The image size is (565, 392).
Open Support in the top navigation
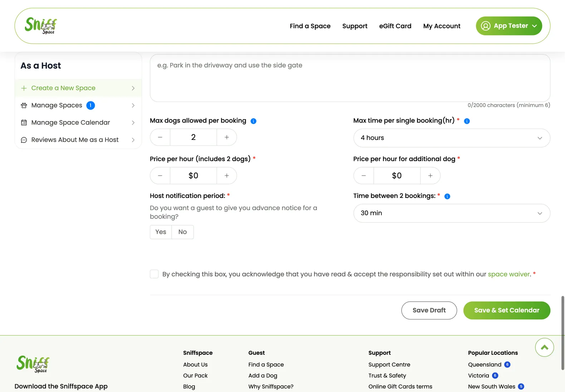355,26
